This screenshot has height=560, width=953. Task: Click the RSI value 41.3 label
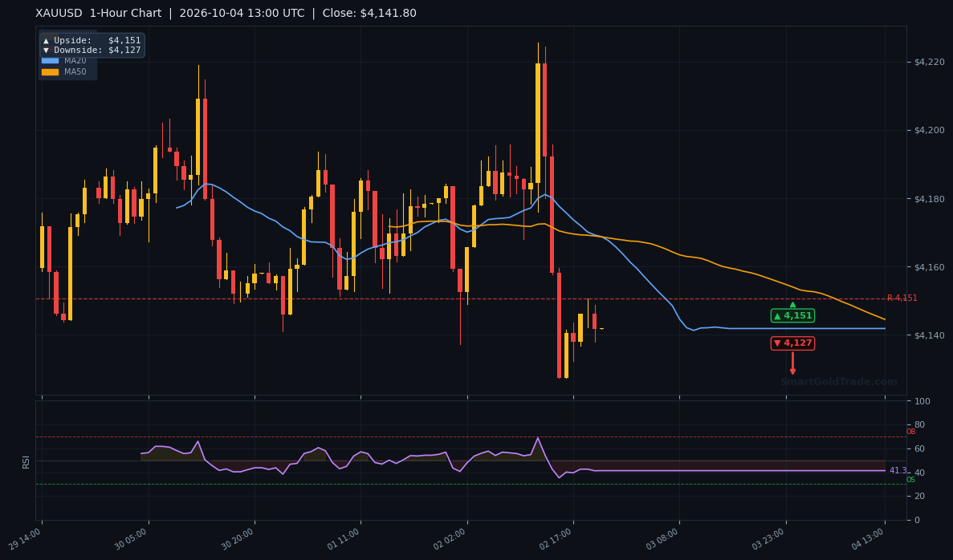point(898,471)
